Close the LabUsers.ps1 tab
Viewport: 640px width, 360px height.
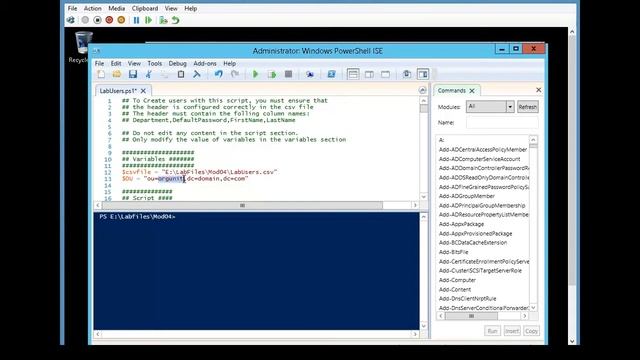143,91
